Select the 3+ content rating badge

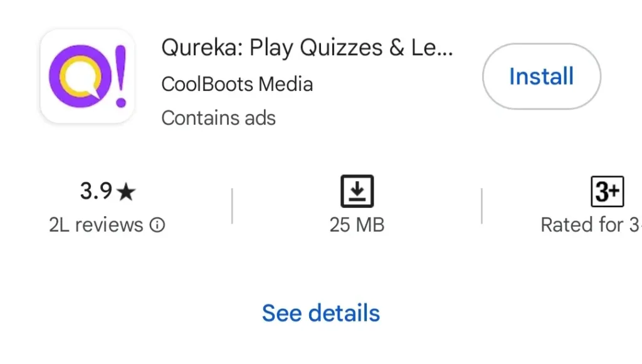point(606,191)
